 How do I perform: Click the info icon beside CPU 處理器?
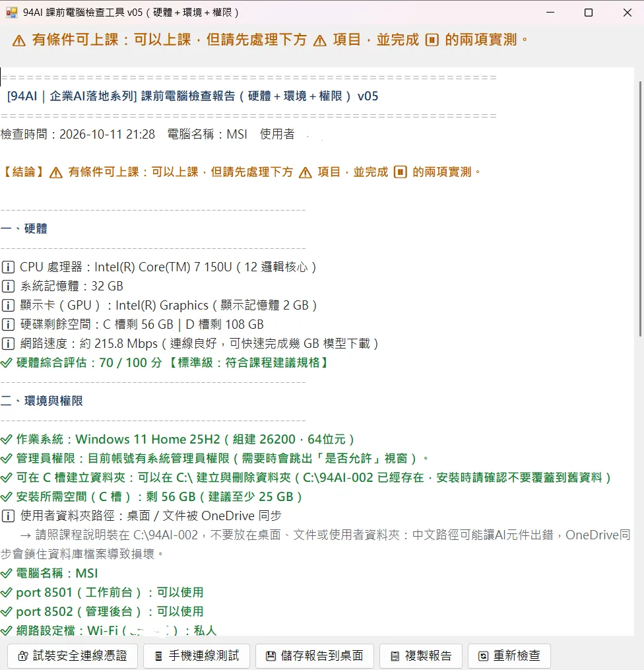[8, 267]
